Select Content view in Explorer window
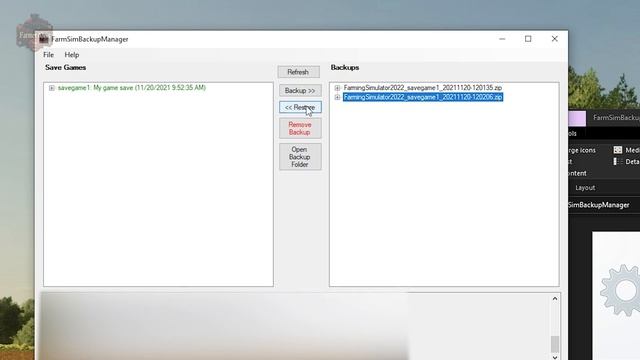 tap(578, 173)
